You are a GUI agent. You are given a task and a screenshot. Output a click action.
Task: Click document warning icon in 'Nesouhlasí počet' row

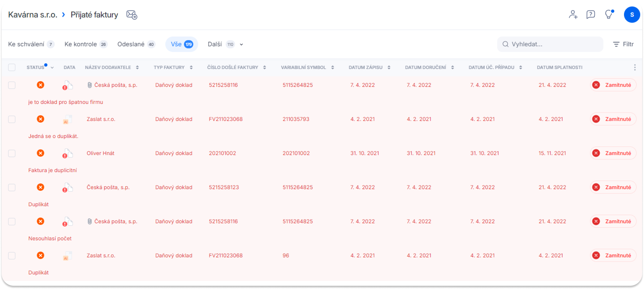tap(68, 222)
